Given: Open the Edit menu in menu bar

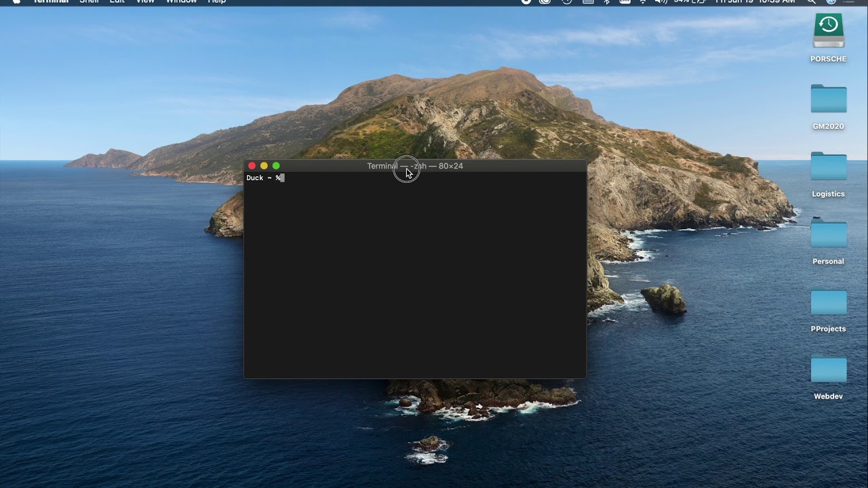Looking at the screenshot, I should pyautogui.click(x=117, y=2).
